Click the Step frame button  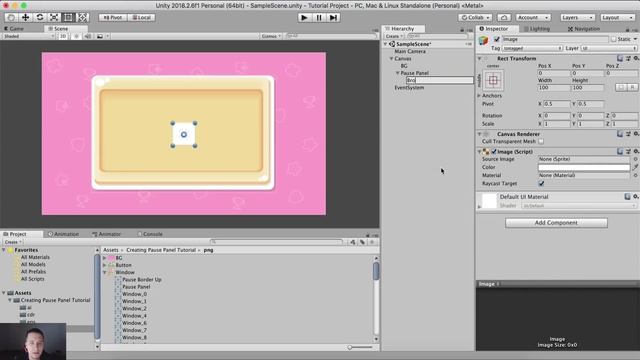333,18
